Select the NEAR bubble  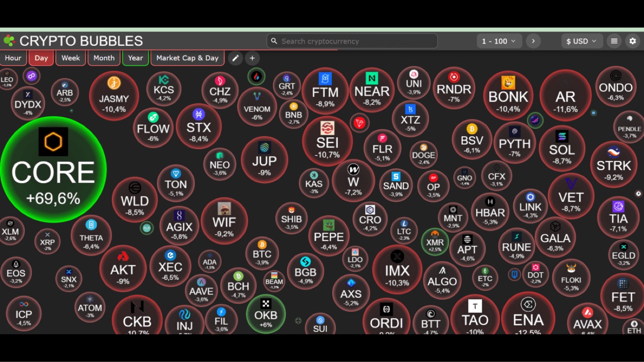pos(372,90)
